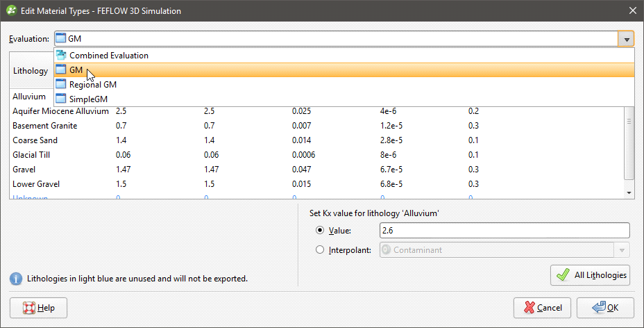Click the SimpleGM model icon
Screen dimensions: 644x328
(x=61, y=99)
